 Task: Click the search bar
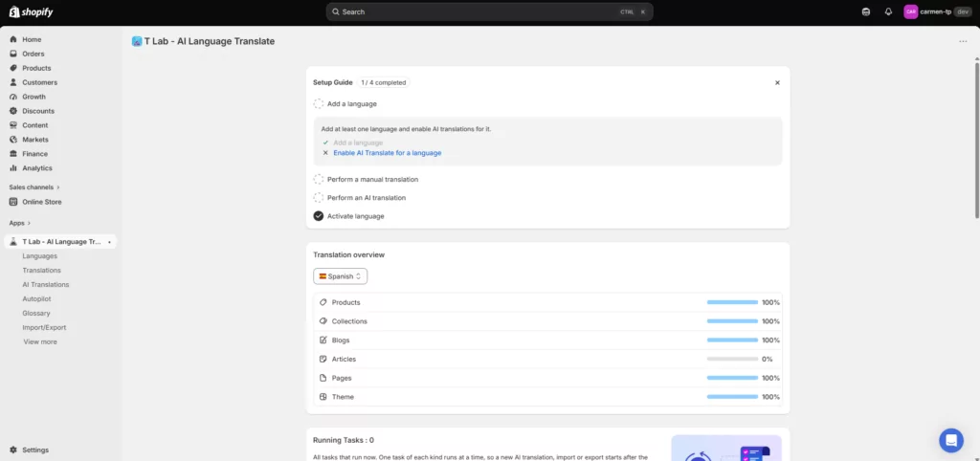pyautogui.click(x=489, y=11)
